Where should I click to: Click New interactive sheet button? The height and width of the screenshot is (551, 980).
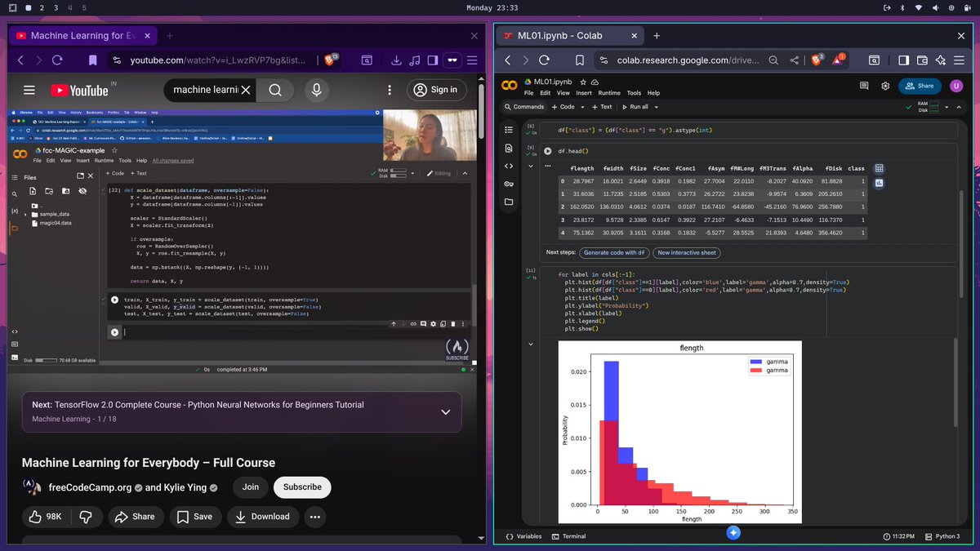pos(687,253)
